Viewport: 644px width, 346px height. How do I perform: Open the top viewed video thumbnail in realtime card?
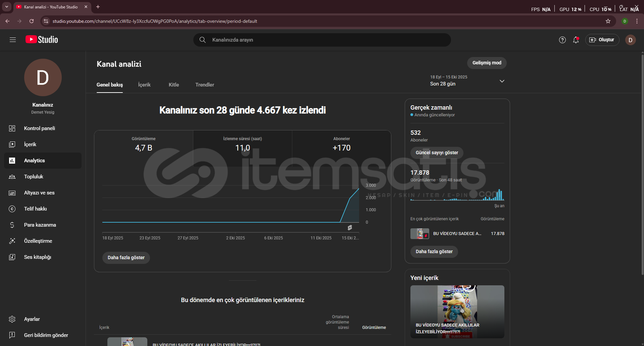click(420, 234)
